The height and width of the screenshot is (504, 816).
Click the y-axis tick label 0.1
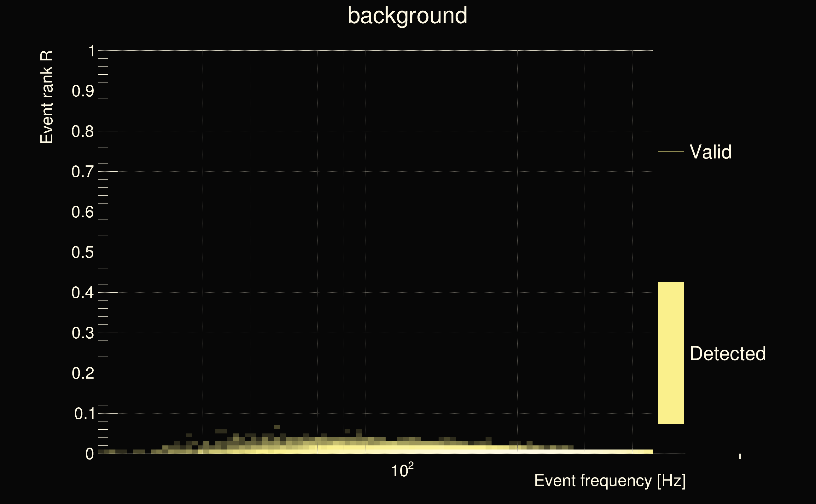84,414
